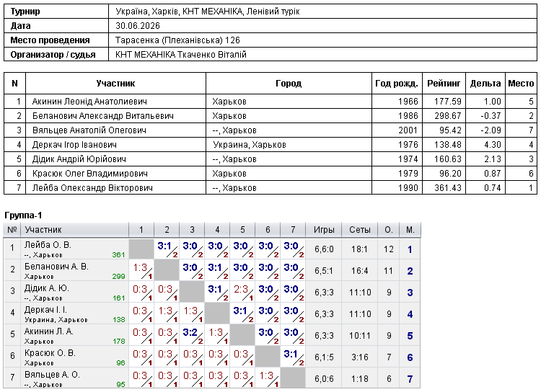Click Красюк О. В. name in group table
The image size is (541, 392).
pos(50,353)
